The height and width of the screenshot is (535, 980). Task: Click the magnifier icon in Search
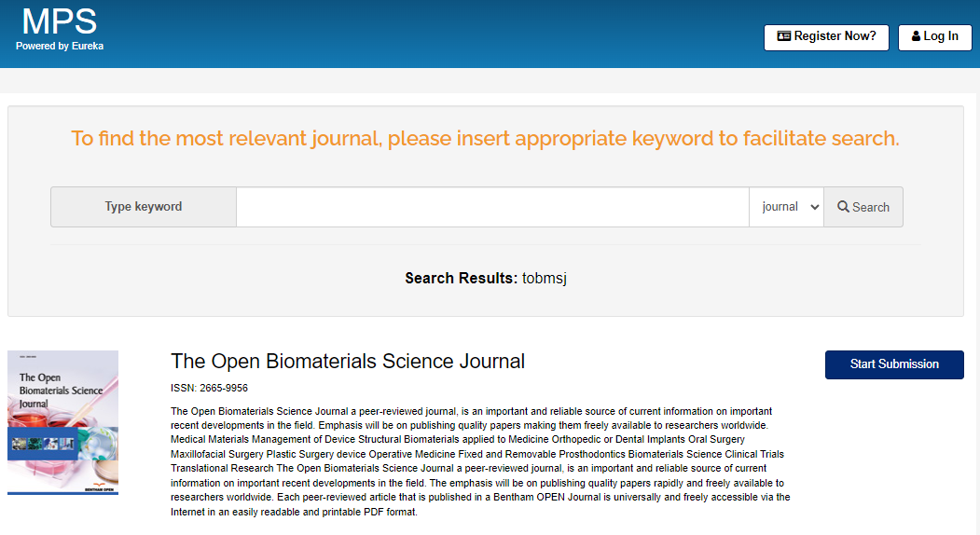(843, 207)
